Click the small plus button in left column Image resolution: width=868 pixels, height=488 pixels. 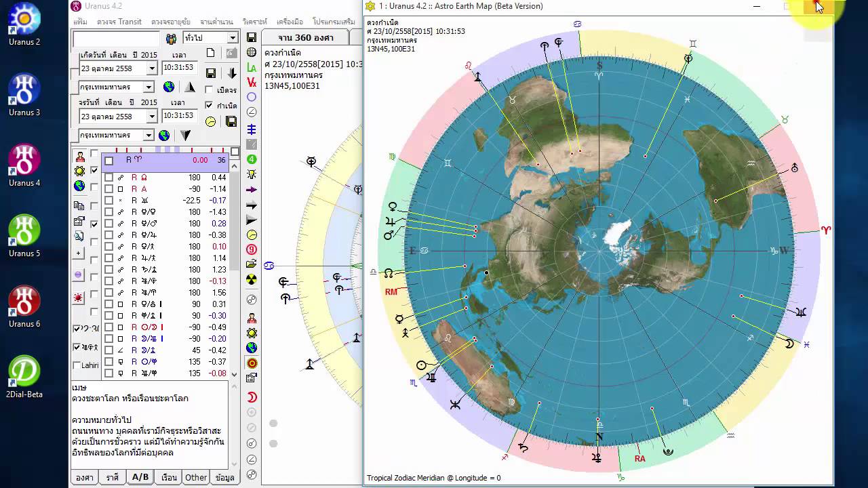(79, 253)
